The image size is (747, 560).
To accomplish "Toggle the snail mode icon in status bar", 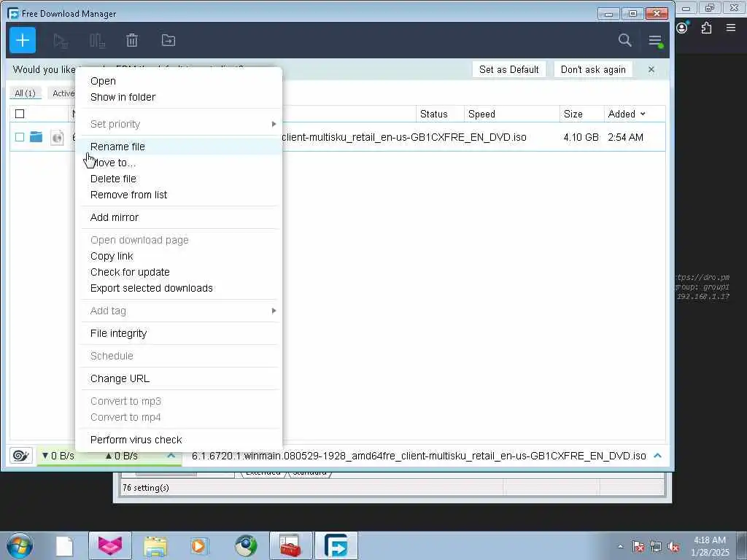I will (21, 456).
